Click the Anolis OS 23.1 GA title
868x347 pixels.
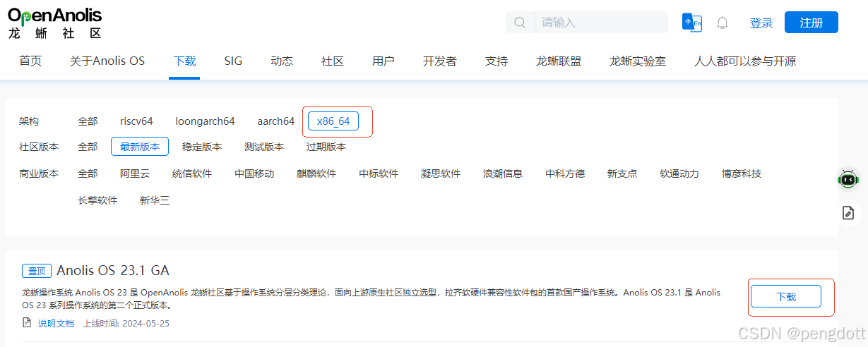[x=113, y=271]
